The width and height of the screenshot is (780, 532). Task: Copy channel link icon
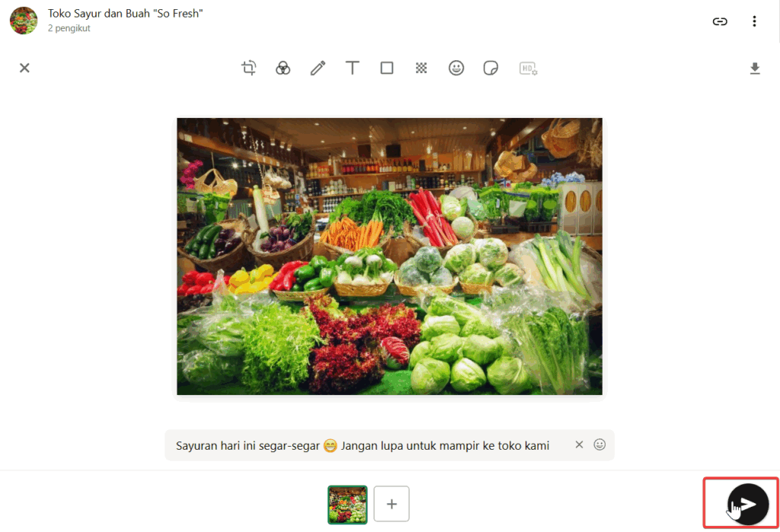pyautogui.click(x=720, y=21)
